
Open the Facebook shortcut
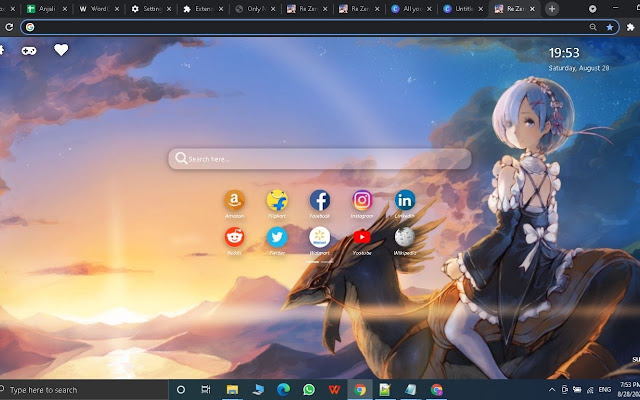point(320,200)
